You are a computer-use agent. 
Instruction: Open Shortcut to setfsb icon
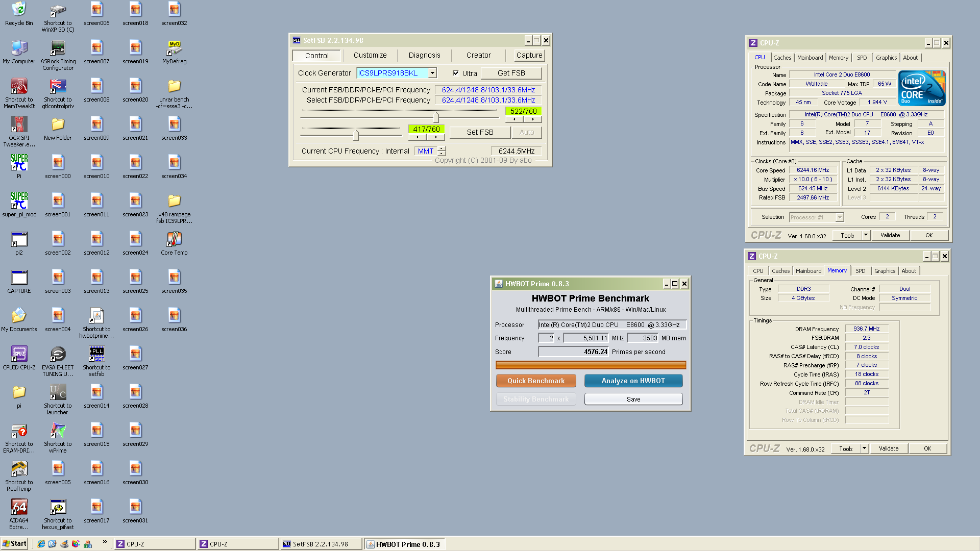coord(96,361)
